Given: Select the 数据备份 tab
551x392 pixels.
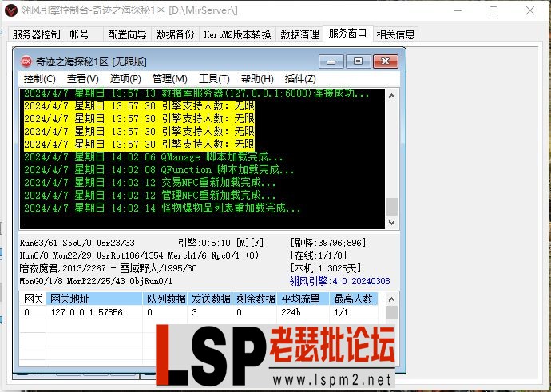Looking at the screenshot, I should point(175,34).
